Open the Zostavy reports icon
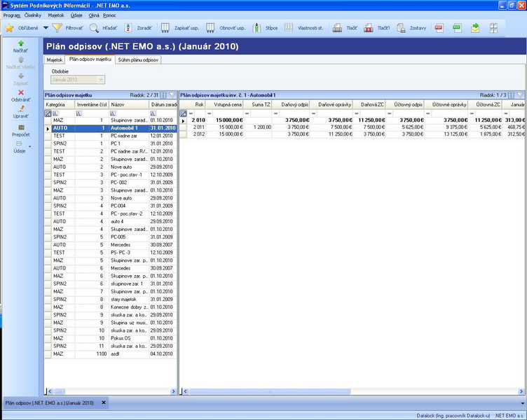The height and width of the screenshot is (420, 527). (401, 28)
